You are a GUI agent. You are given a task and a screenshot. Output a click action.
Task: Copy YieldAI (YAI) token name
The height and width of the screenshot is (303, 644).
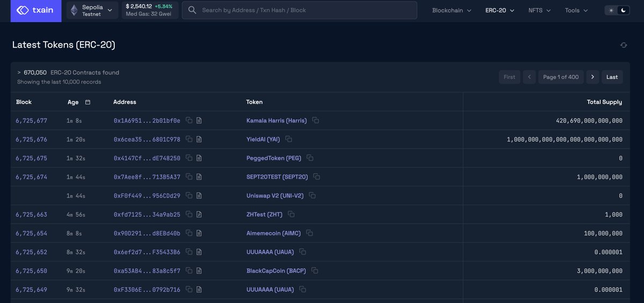pyautogui.click(x=289, y=140)
